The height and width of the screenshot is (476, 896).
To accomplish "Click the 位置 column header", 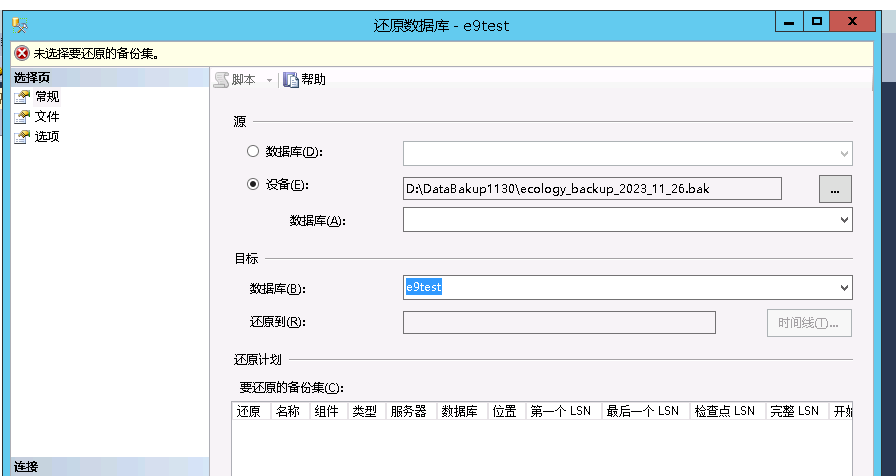I will pyautogui.click(x=505, y=411).
